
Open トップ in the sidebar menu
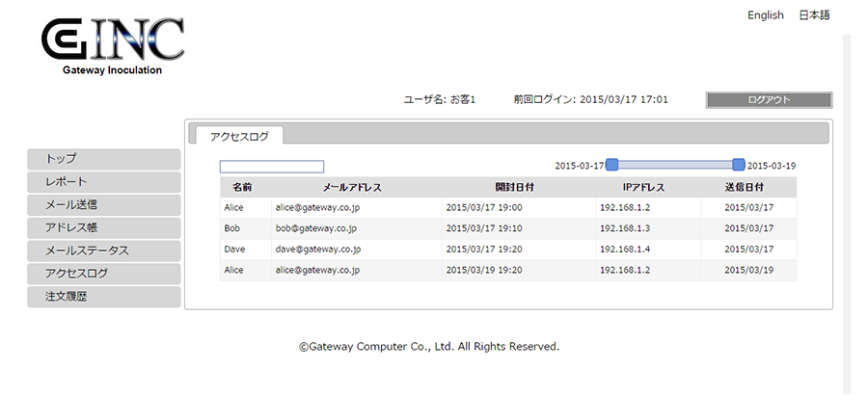(x=104, y=159)
